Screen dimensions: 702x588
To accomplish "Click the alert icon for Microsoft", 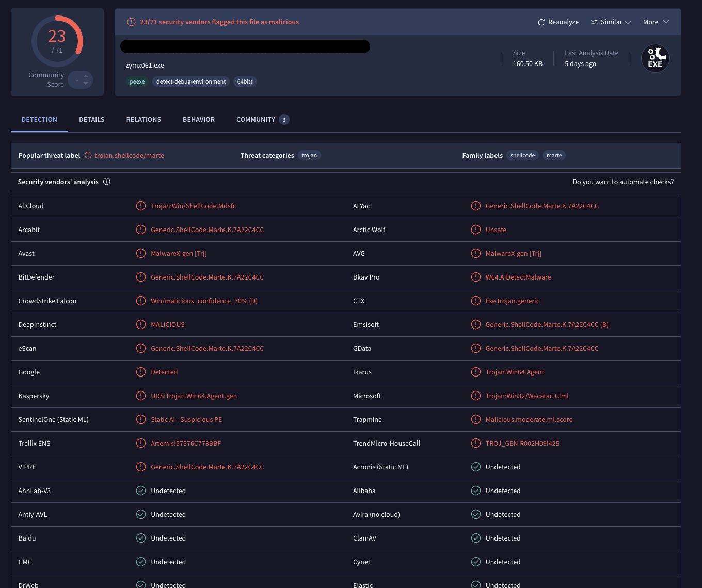I will (x=476, y=396).
